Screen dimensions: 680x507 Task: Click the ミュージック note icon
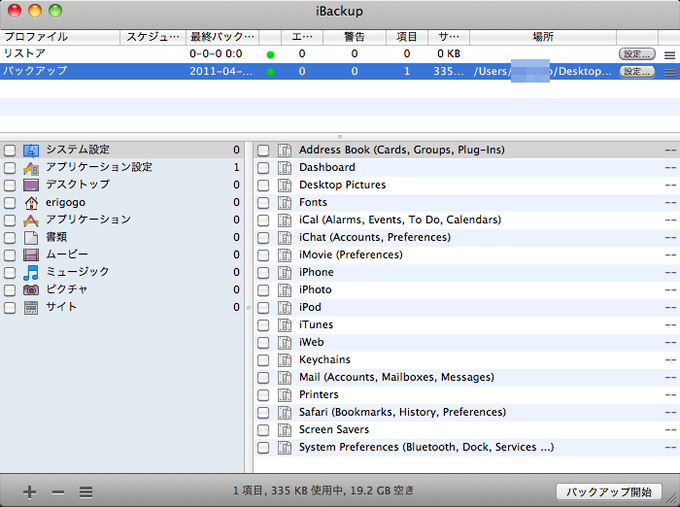click(x=31, y=273)
